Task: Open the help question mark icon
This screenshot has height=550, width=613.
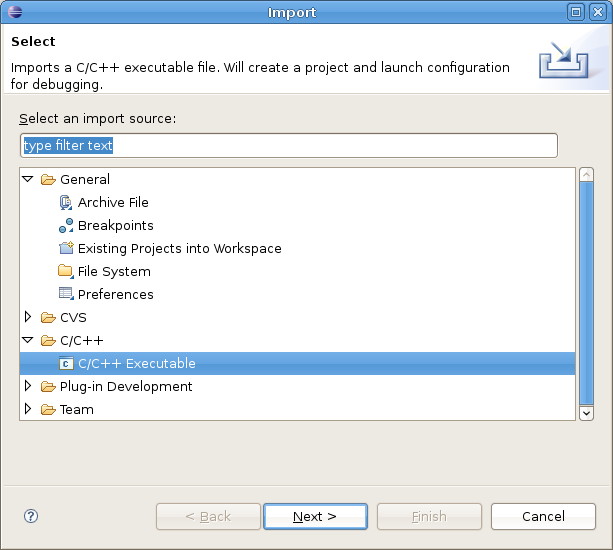Action: pyautogui.click(x=30, y=516)
